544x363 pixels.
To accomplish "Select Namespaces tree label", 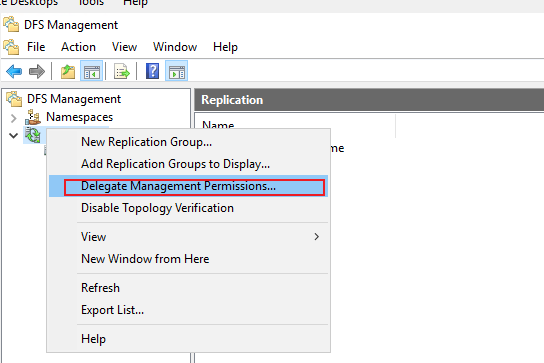I will (x=79, y=117).
